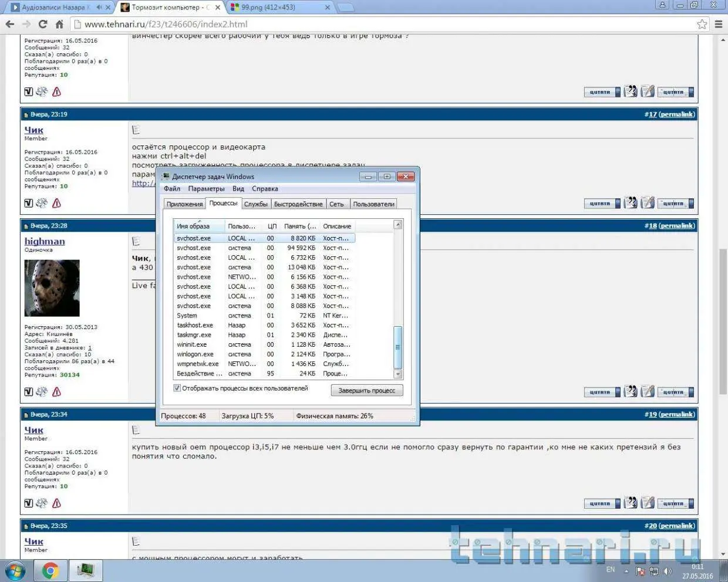Screen dimensions: 728x582
Task: Click quick reply pencil icon in post #18
Action: [648, 391]
